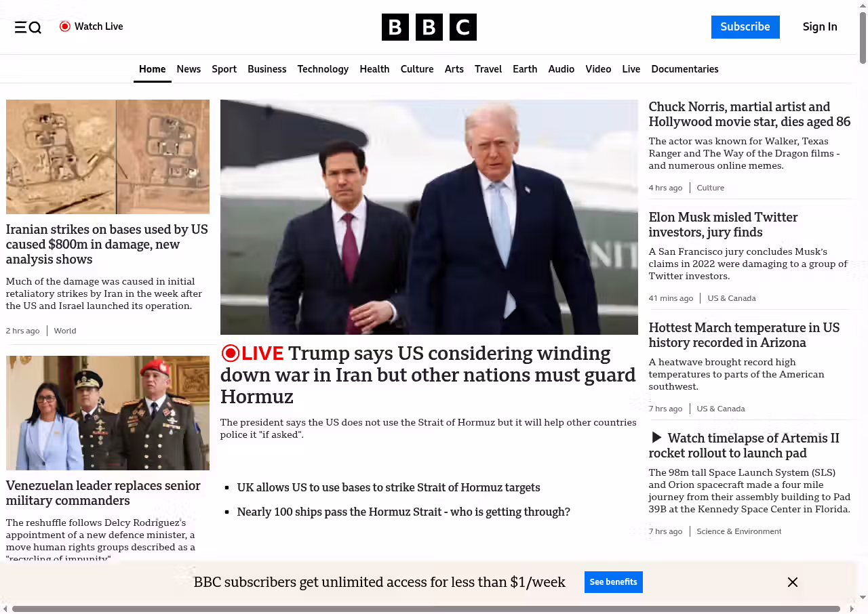
Task: Click the BBC logo
Action: pyautogui.click(x=429, y=27)
